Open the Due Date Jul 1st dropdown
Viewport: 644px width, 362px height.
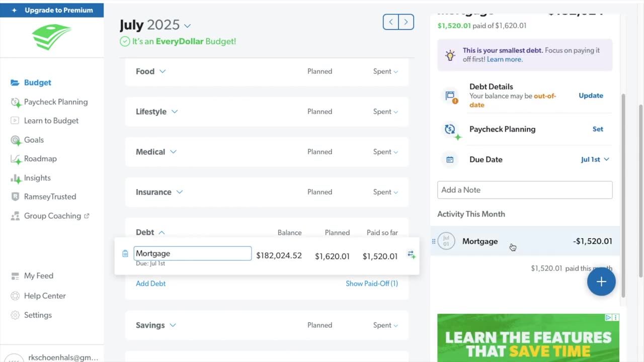click(x=595, y=159)
